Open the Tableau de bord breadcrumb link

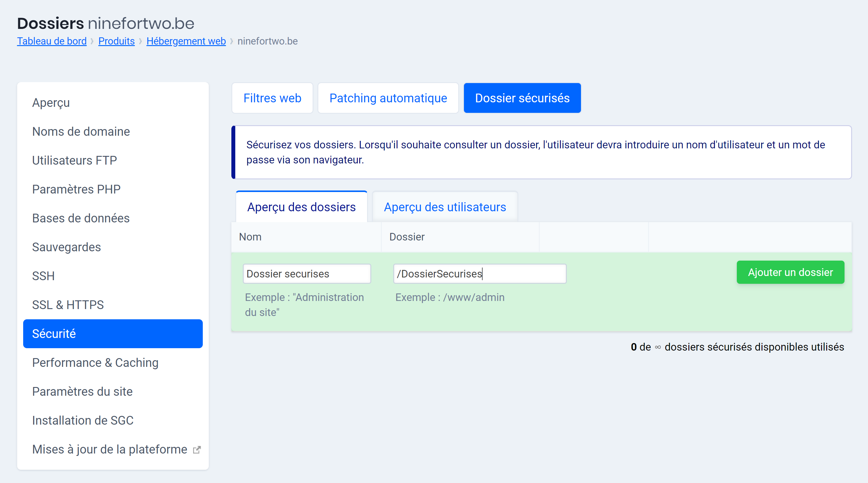[x=51, y=41]
